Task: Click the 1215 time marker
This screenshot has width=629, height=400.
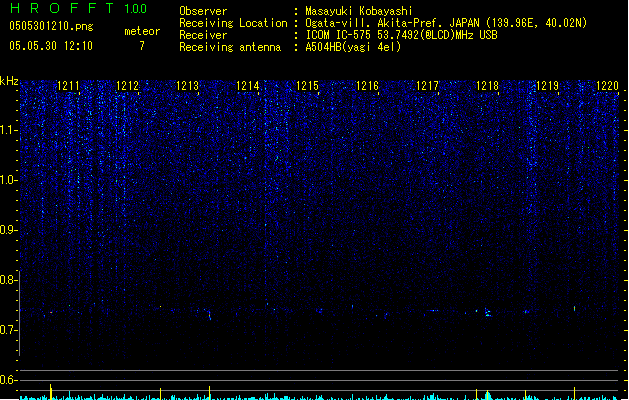Action: pyautogui.click(x=308, y=86)
